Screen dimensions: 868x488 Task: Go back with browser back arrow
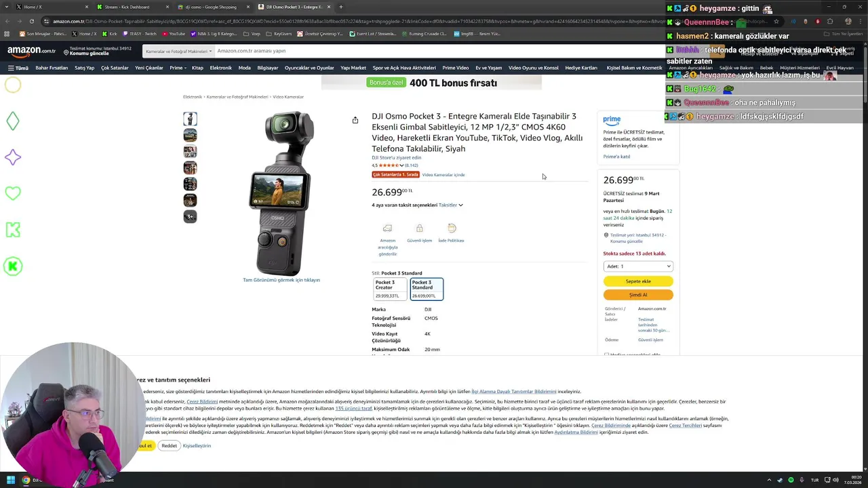(7, 21)
